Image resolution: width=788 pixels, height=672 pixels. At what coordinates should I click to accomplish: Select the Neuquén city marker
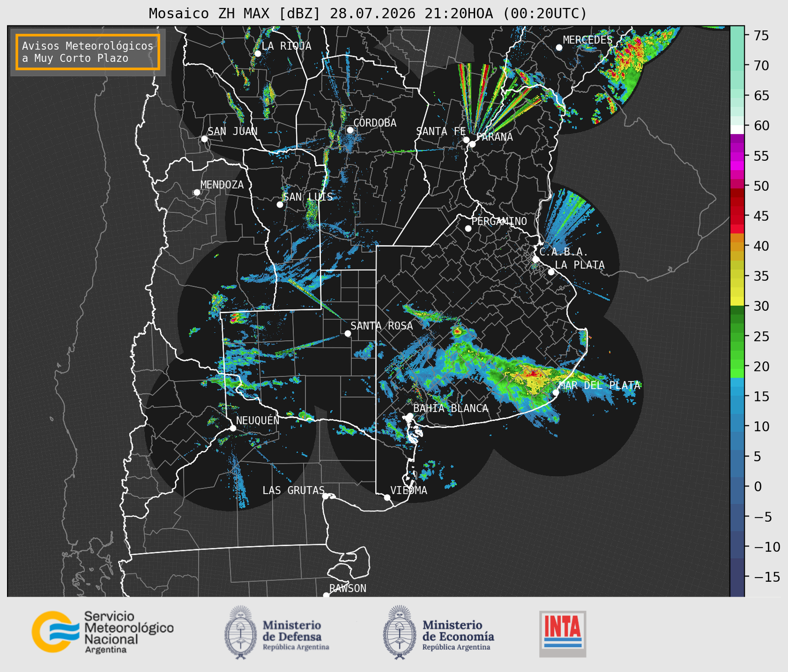tap(233, 428)
